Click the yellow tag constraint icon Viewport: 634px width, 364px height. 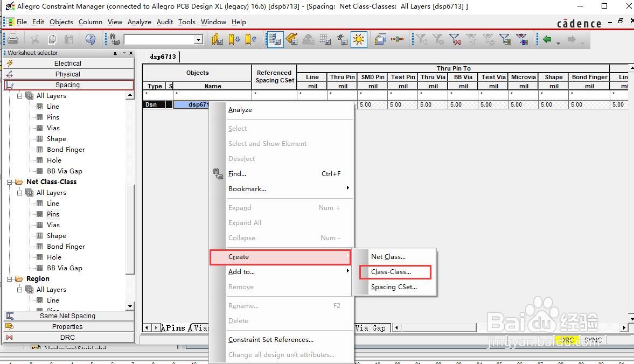pos(291,39)
